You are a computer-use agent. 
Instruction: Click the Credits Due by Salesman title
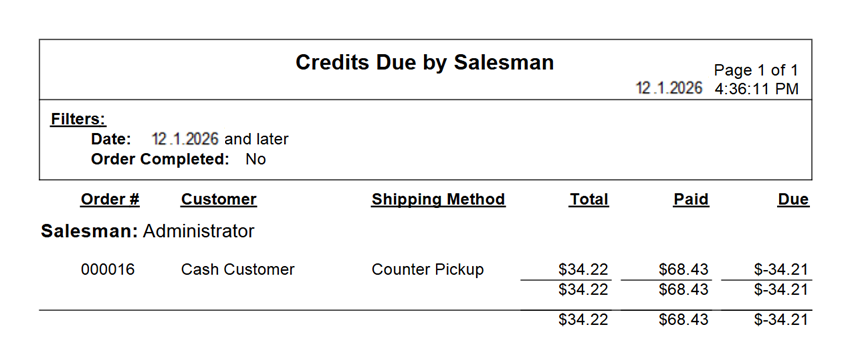point(424,62)
